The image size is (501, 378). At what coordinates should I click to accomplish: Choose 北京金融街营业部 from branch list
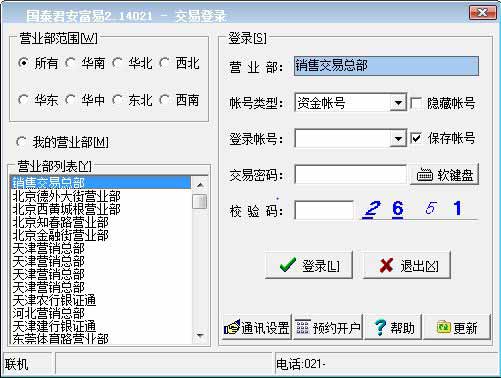click(x=101, y=235)
